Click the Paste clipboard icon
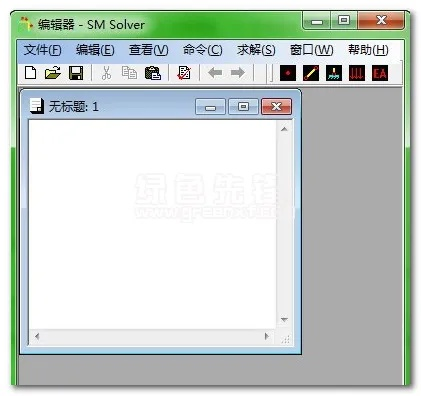The image size is (421, 396). coord(153,73)
